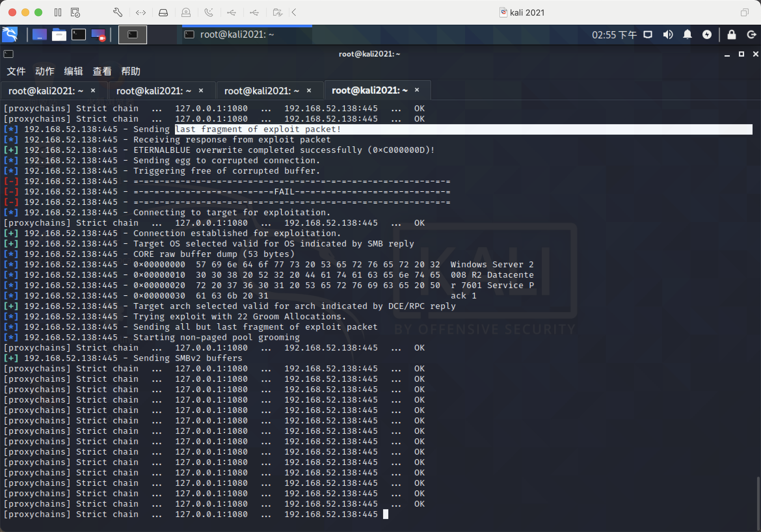Open the 帮助 menu

131,71
